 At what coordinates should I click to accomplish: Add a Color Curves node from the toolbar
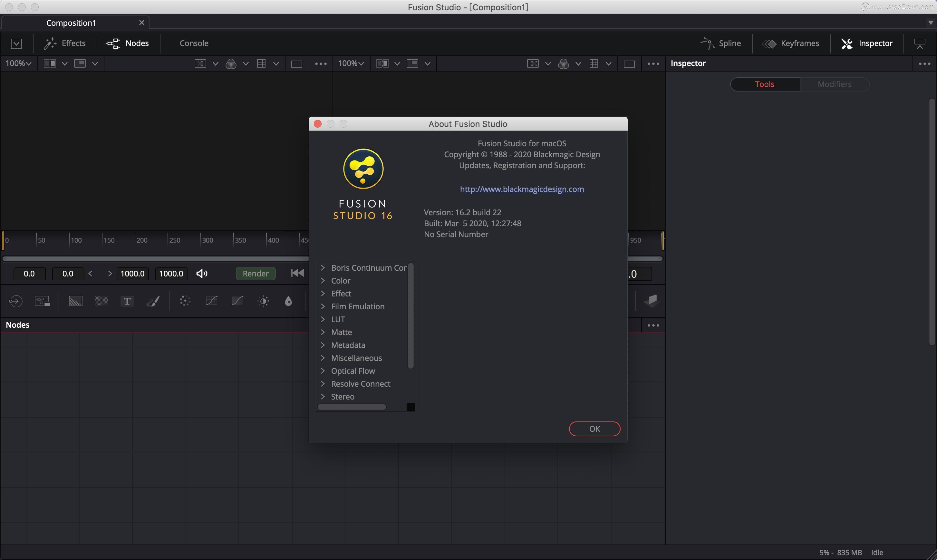click(211, 301)
